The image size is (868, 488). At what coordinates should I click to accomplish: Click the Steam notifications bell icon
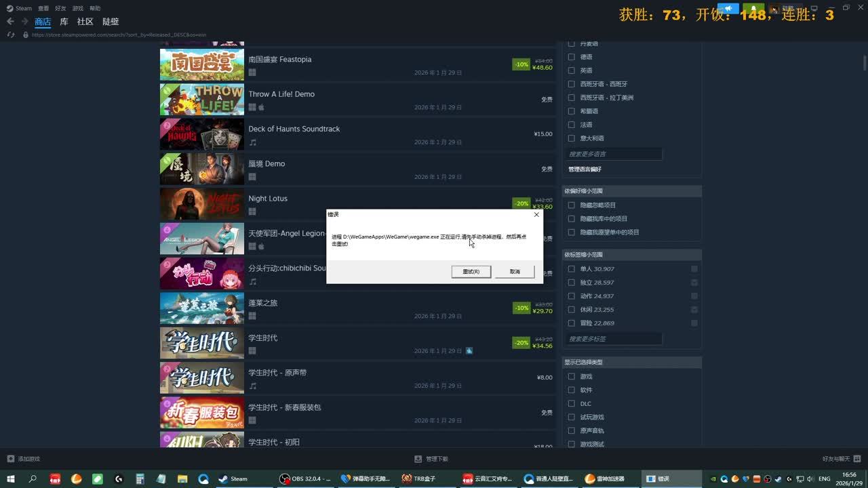[x=753, y=9]
